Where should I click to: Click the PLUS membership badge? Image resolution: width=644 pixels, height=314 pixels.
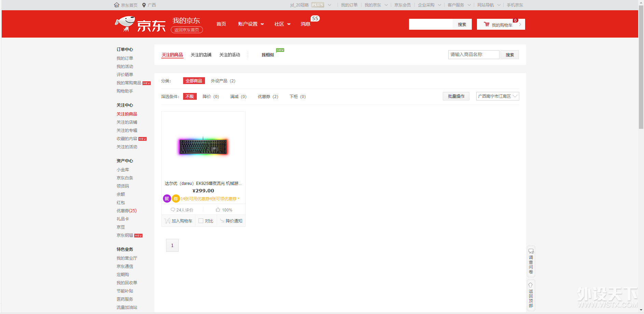(318, 5)
